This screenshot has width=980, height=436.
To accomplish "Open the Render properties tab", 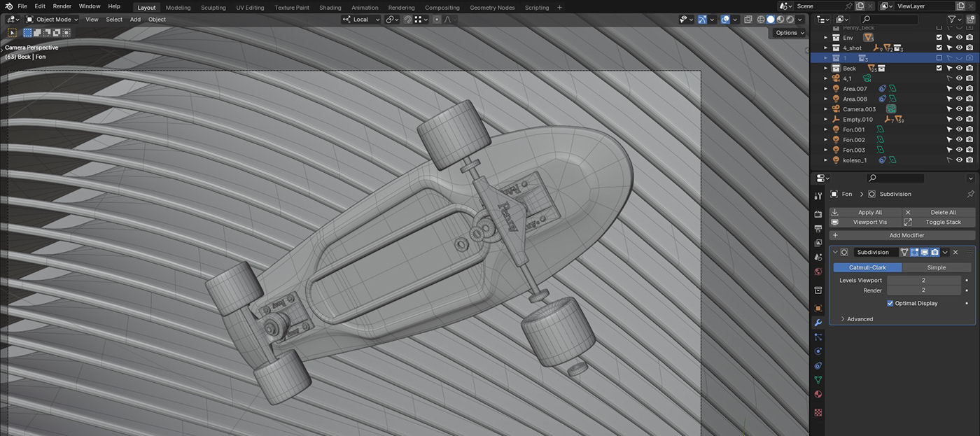I will [818, 214].
